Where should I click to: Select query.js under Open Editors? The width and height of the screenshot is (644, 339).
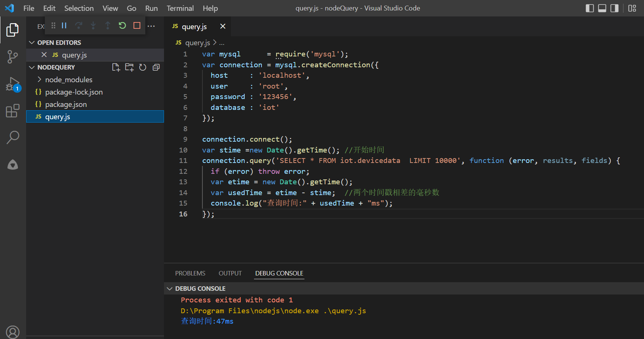[x=95, y=55]
